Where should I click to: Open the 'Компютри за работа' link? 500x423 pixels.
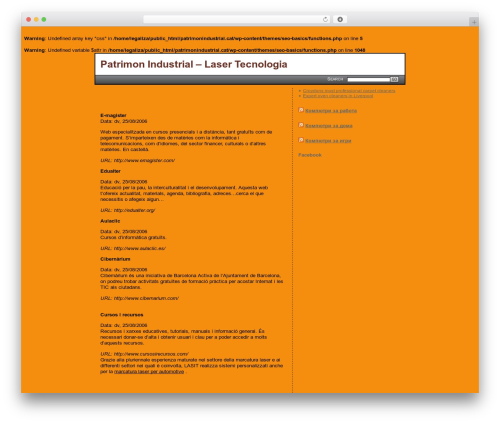[x=331, y=111]
